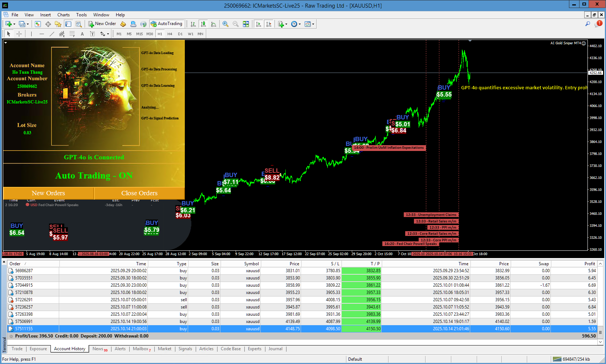Screen dimensions: 606x364
Task: Open a new chart window
Action: coord(8,24)
